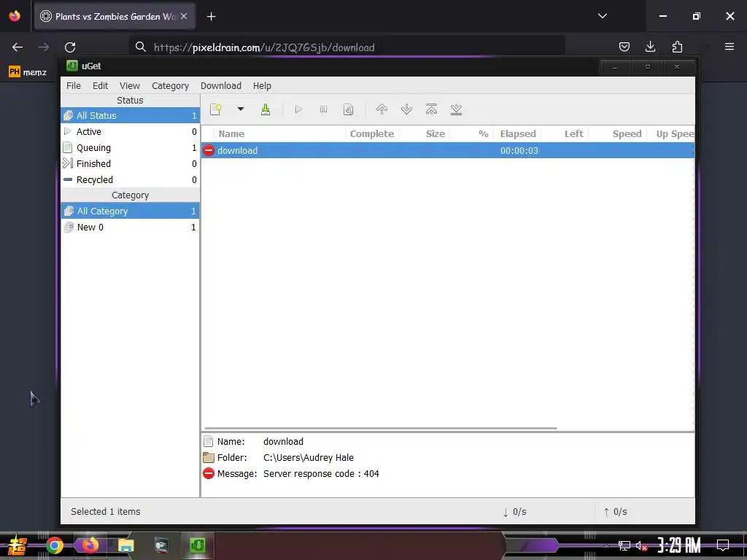This screenshot has height=560, width=747.
Task: Click the Save all settings toolbar icon
Action: tap(266, 109)
